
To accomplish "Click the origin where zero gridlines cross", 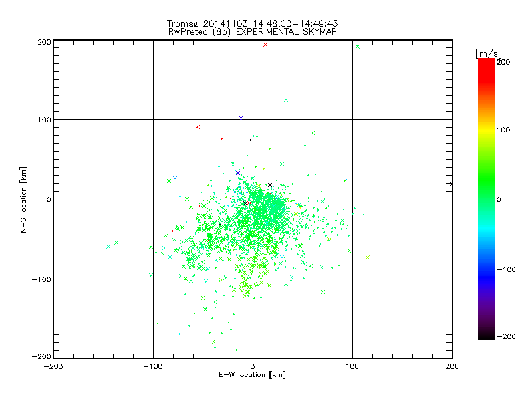I will point(253,199).
